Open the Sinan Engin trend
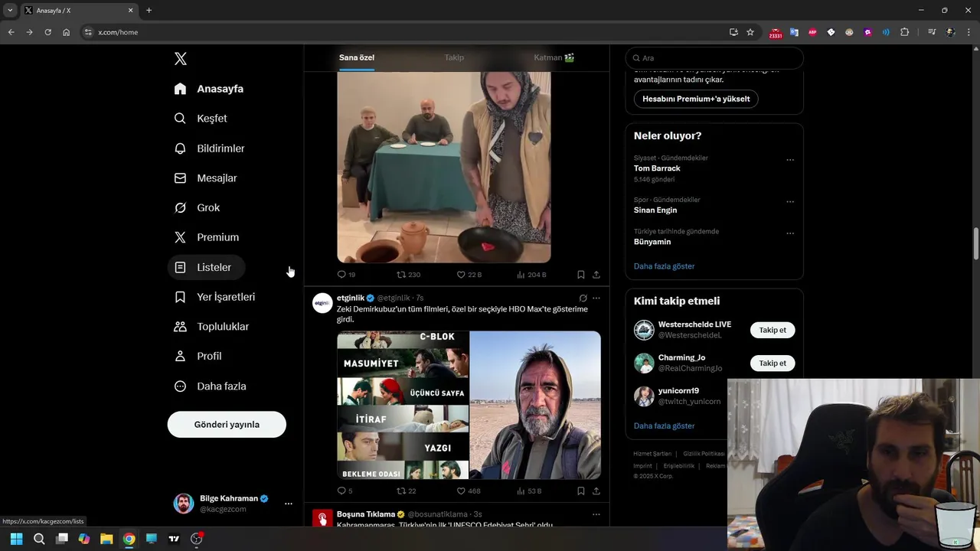 [655, 210]
